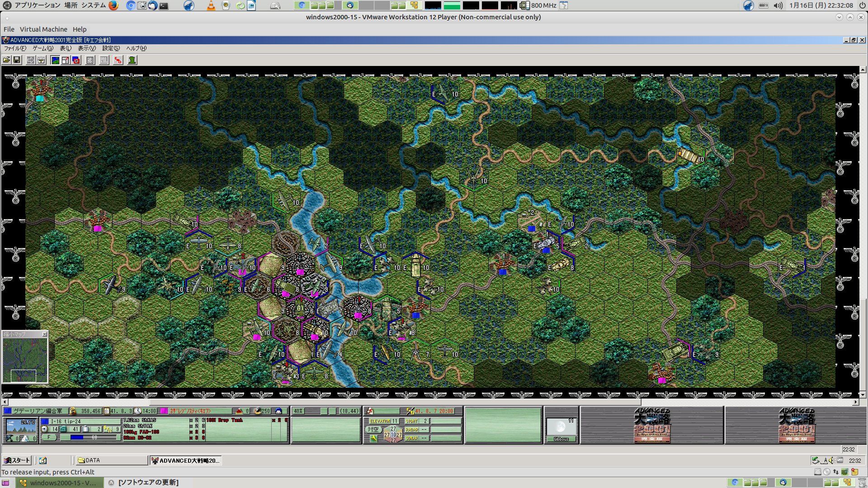Click the date and time clock display
The height and width of the screenshot is (488, 868).
point(821,5)
